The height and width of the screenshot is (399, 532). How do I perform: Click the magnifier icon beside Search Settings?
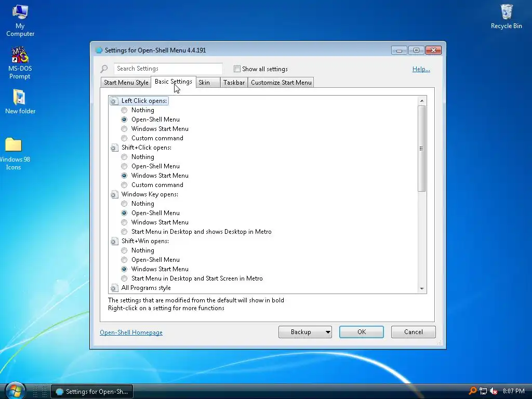click(104, 69)
